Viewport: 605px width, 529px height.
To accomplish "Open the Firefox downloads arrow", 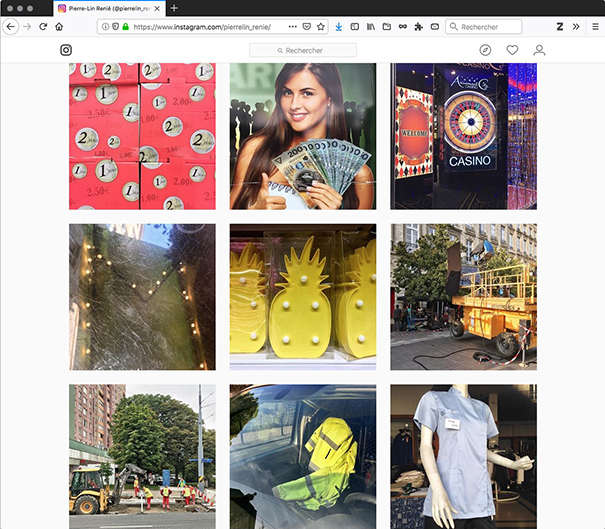I will pyautogui.click(x=338, y=26).
